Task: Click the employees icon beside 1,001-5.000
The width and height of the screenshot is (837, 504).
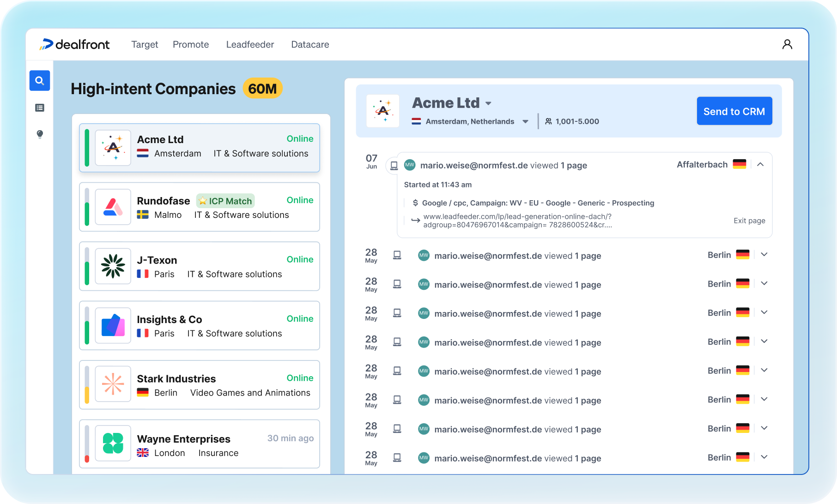Action: click(548, 121)
